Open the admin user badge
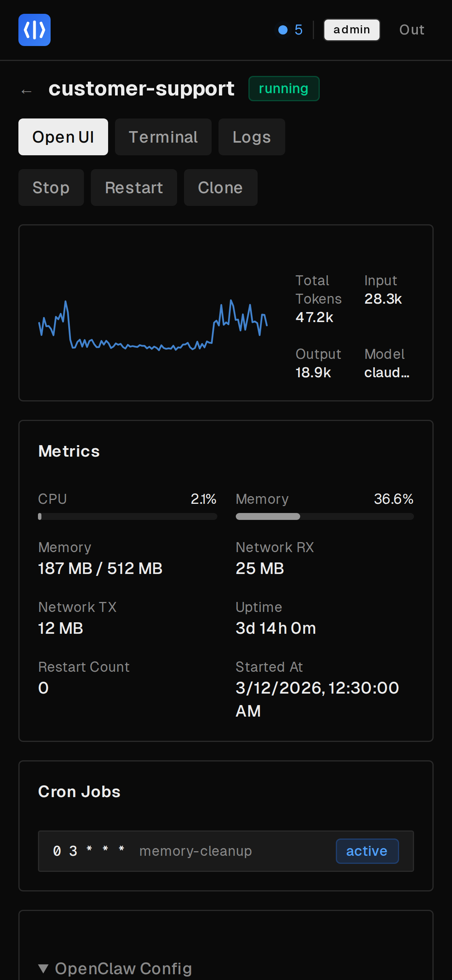452x980 pixels. (x=352, y=30)
